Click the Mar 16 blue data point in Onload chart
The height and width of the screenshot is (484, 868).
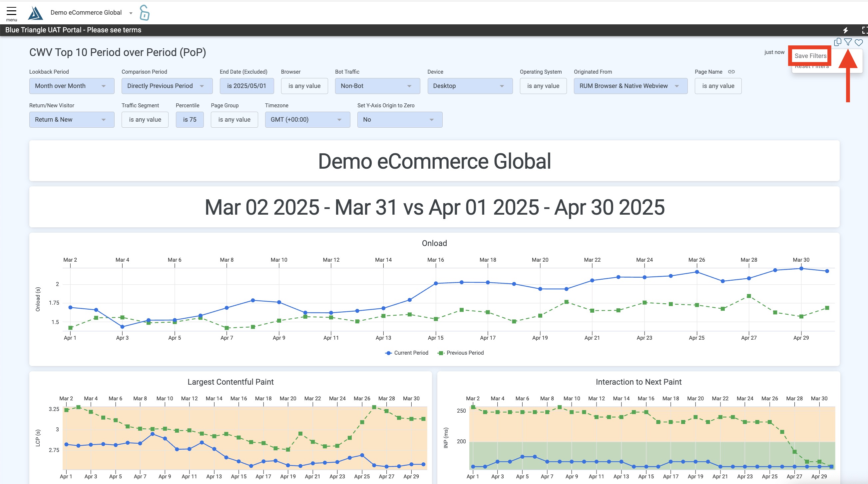(435, 283)
